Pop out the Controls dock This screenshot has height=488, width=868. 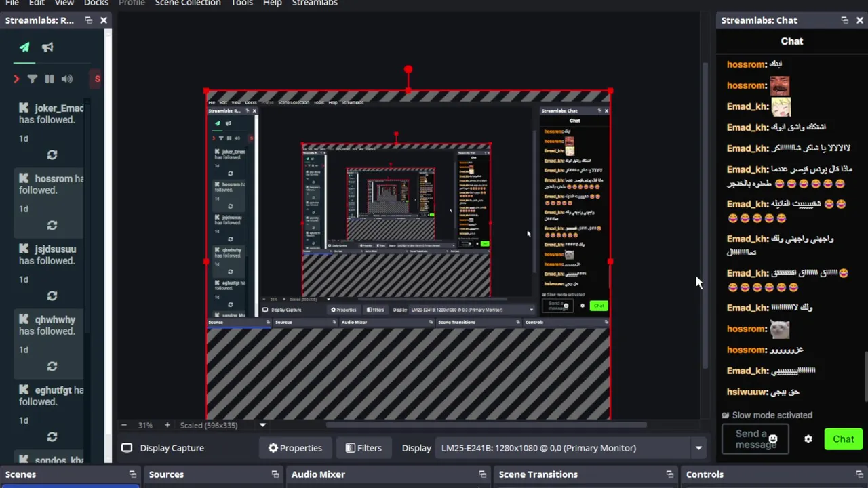859,474
